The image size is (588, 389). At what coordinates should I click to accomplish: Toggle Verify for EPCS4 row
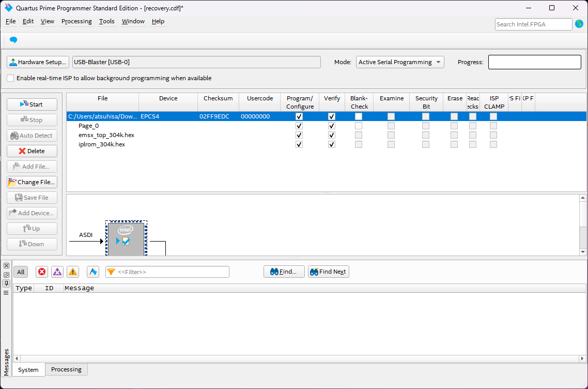[x=332, y=116]
